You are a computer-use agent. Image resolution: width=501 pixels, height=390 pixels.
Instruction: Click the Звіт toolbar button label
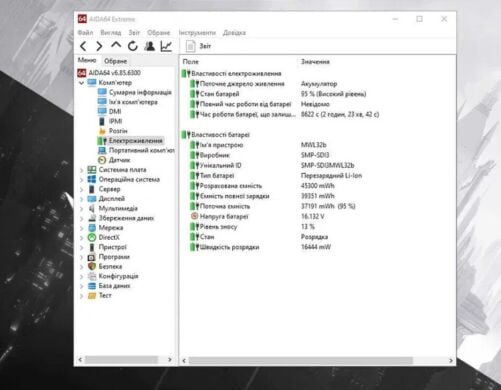point(205,46)
